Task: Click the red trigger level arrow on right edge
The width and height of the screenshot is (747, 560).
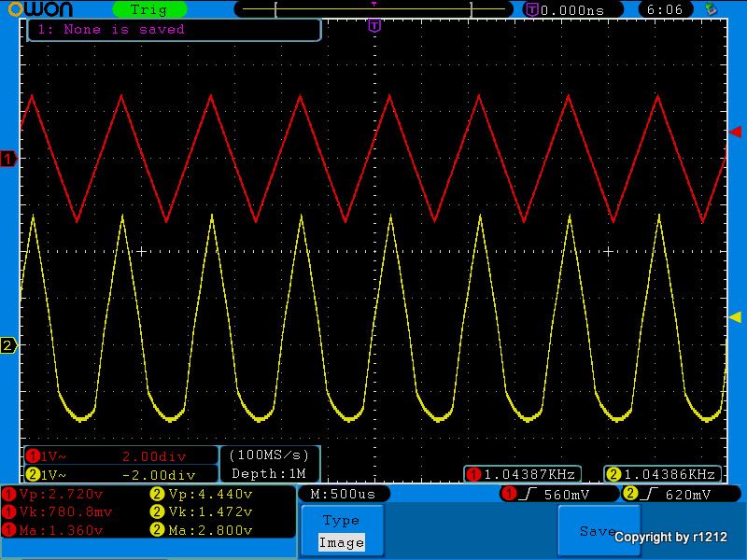Action: point(736,132)
